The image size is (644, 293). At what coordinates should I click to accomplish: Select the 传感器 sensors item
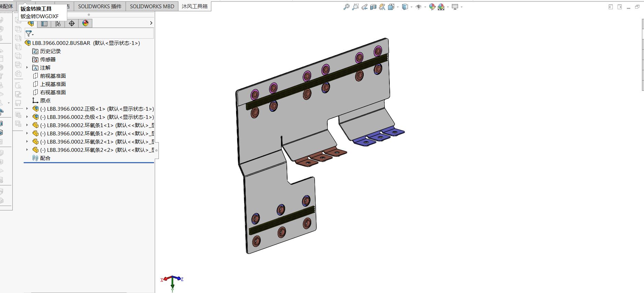(x=48, y=59)
